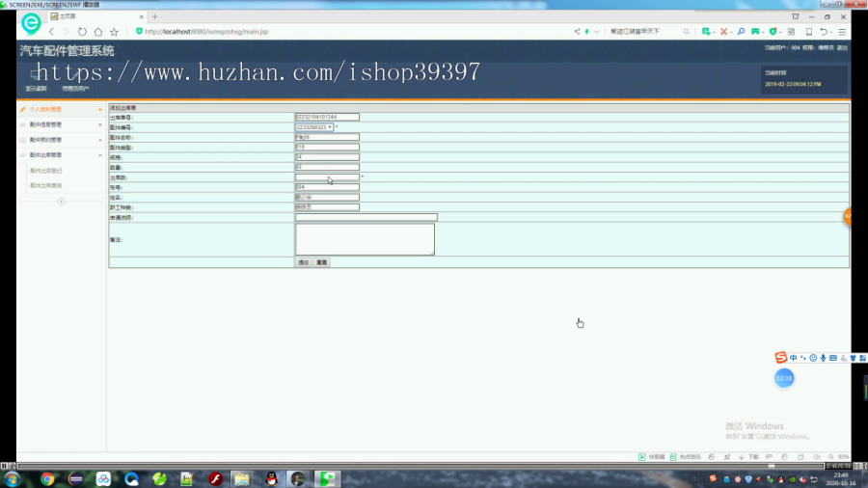The width and height of the screenshot is (868, 488).
Task: Click the blue magnifier find icon
Action: pos(741,32)
